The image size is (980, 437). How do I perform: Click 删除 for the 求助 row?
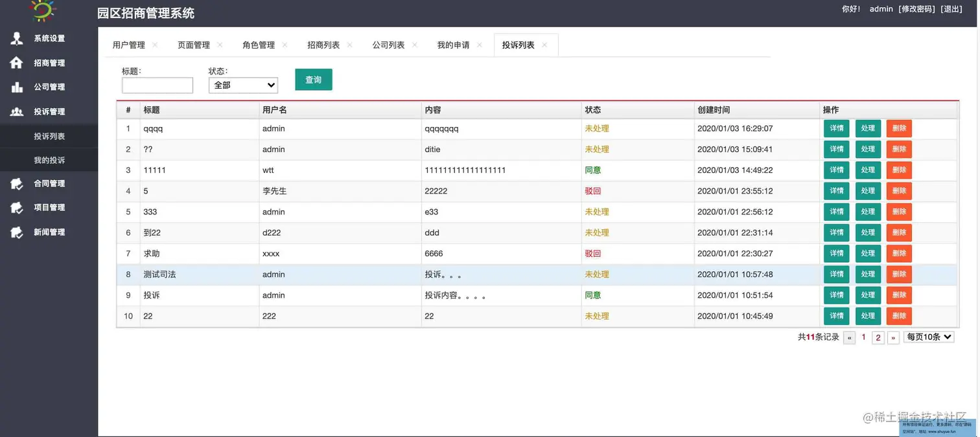[x=899, y=253]
